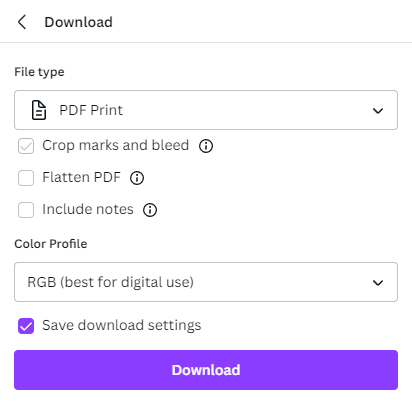This screenshot has width=412, height=403.
Task: Click the Flatten PDF label text
Action: pos(81,177)
